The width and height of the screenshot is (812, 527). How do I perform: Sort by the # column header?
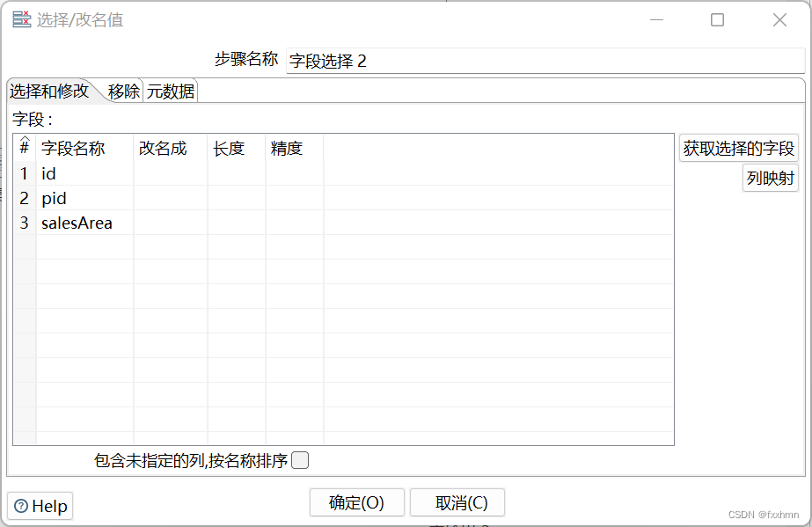point(25,148)
